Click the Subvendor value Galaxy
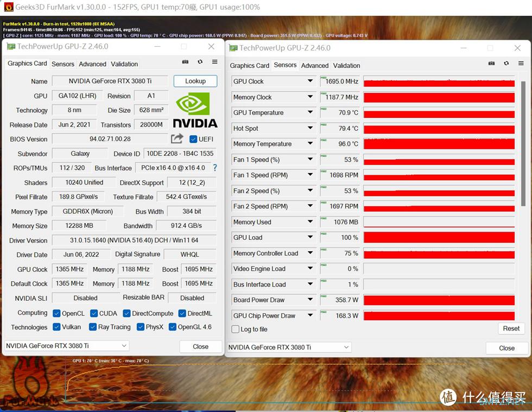This screenshot has height=412, width=532. [x=80, y=154]
